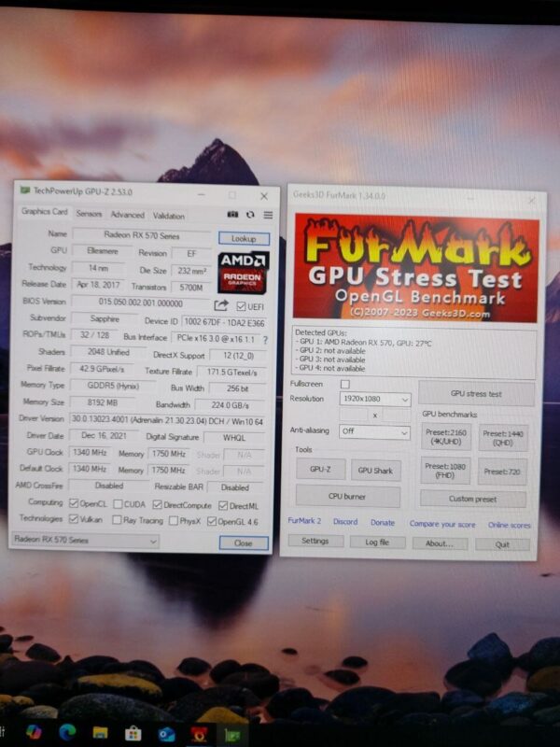Click the BIOS export share icon
This screenshot has width=560, height=747.
tap(221, 305)
